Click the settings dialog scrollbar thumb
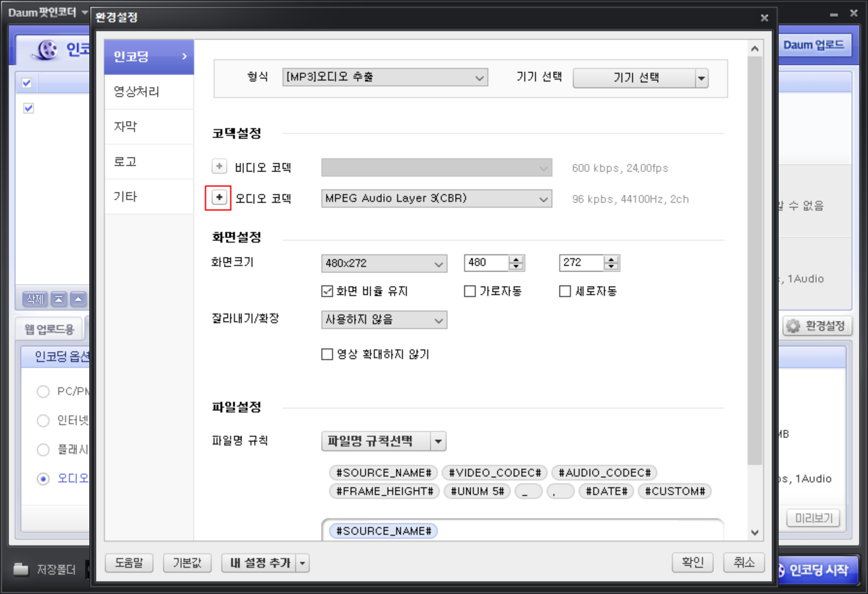Image resolution: width=868 pixels, height=594 pixels. (755, 260)
